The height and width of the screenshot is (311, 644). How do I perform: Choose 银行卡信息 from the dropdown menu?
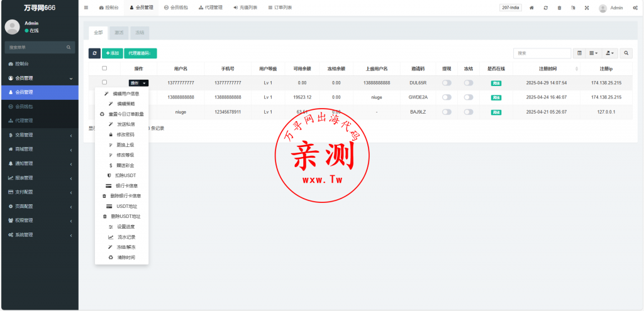(x=121, y=186)
